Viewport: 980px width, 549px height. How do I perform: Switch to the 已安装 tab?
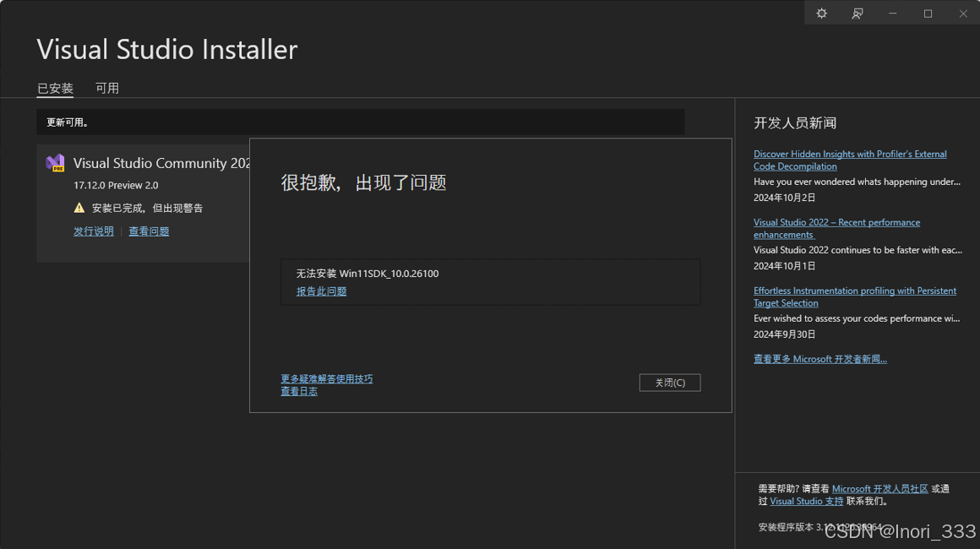pos(55,88)
